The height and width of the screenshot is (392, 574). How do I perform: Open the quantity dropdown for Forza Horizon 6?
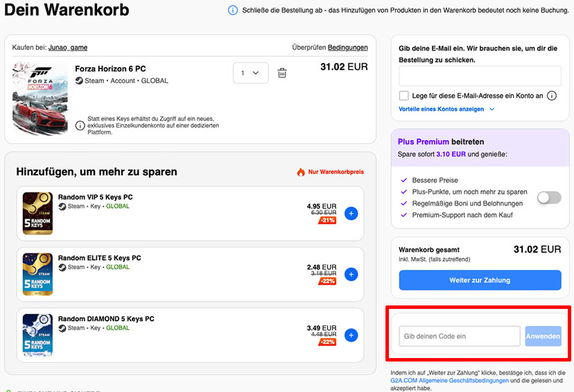coord(251,73)
